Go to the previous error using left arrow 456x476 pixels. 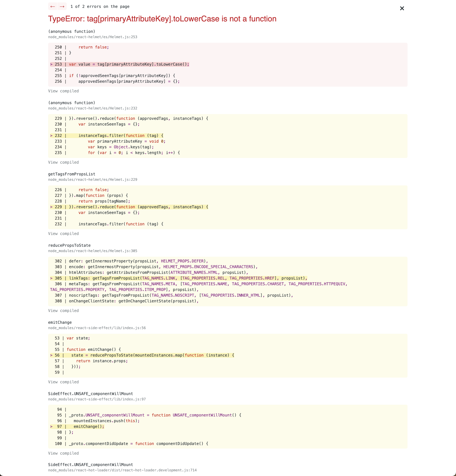click(52, 7)
